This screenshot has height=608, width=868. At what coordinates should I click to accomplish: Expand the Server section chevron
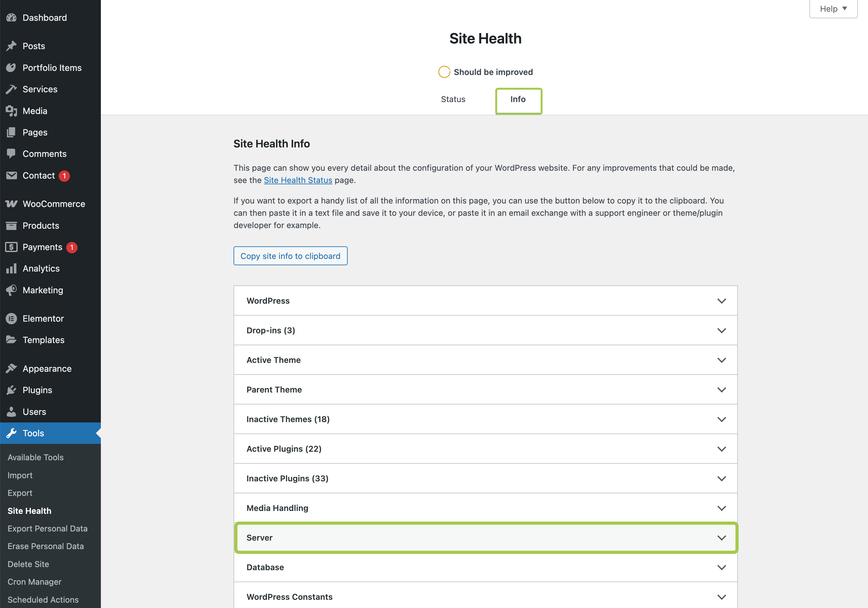click(x=721, y=538)
